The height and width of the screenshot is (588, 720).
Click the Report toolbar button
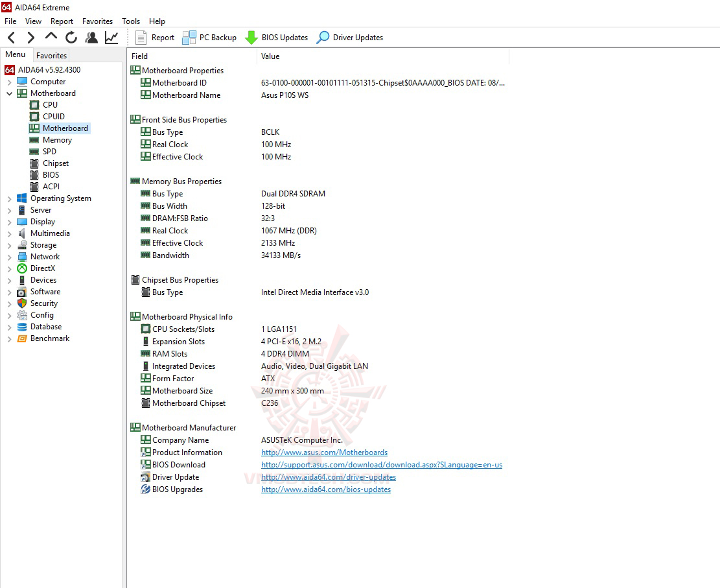(155, 37)
